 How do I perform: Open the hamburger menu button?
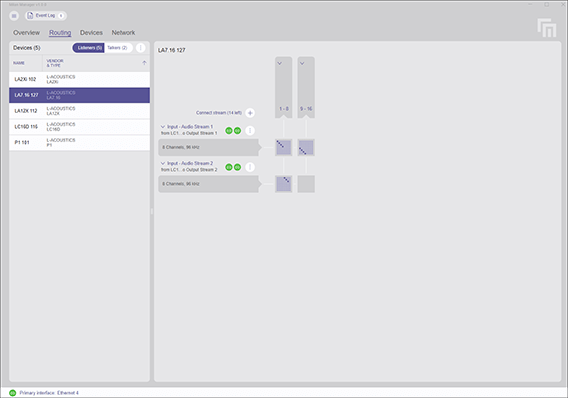pyautogui.click(x=14, y=16)
